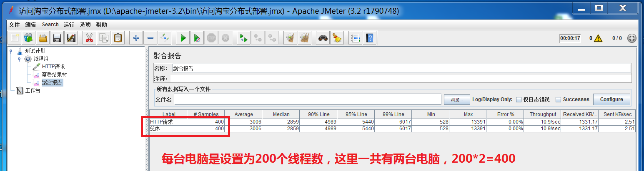Click the greyed-out Stop sign icon
The image size is (644, 171).
coord(211,38)
